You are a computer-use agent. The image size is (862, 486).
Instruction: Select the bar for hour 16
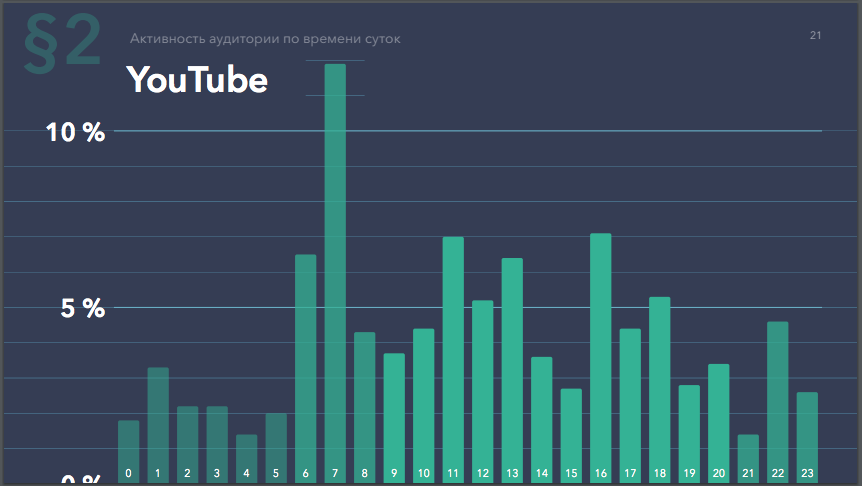pos(601,358)
